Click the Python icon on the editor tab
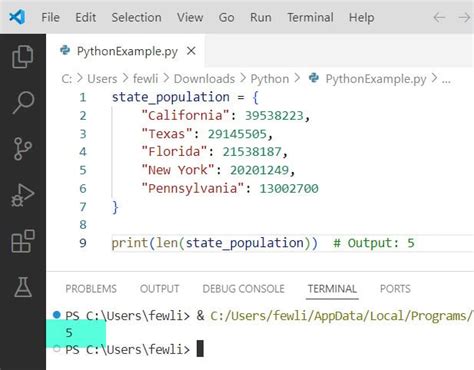 point(65,50)
